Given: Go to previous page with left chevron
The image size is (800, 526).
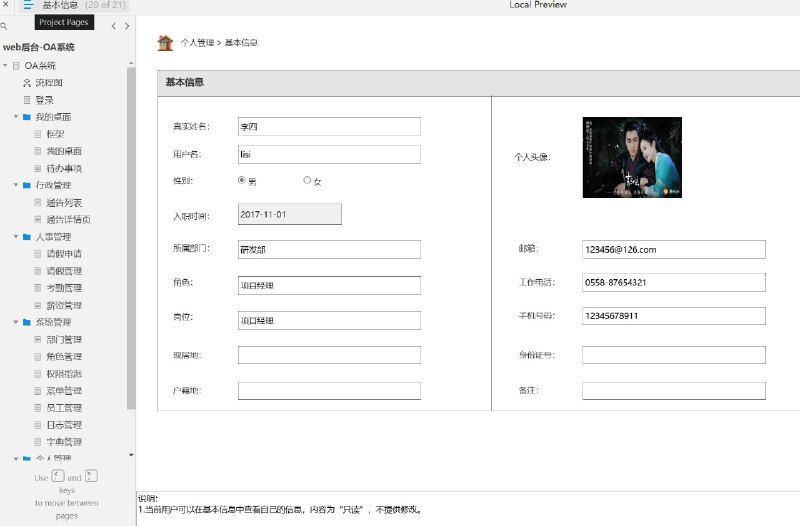Looking at the screenshot, I should click(113, 26).
